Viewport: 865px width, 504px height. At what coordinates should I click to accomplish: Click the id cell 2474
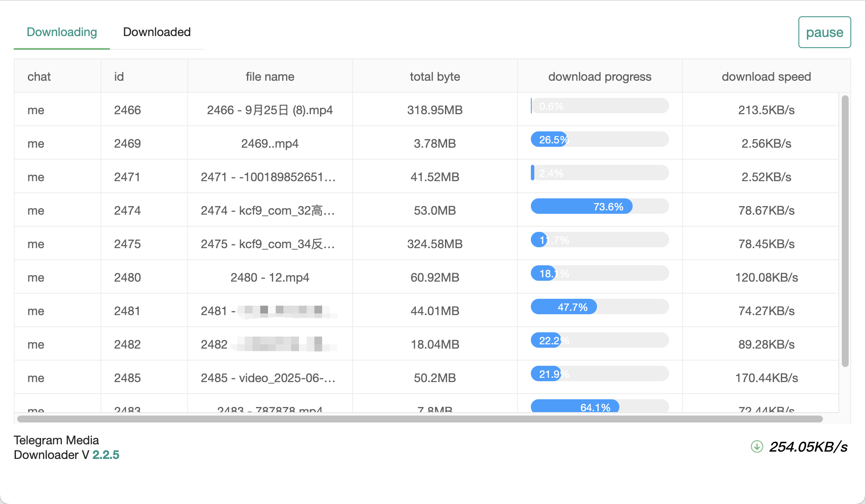(x=127, y=210)
